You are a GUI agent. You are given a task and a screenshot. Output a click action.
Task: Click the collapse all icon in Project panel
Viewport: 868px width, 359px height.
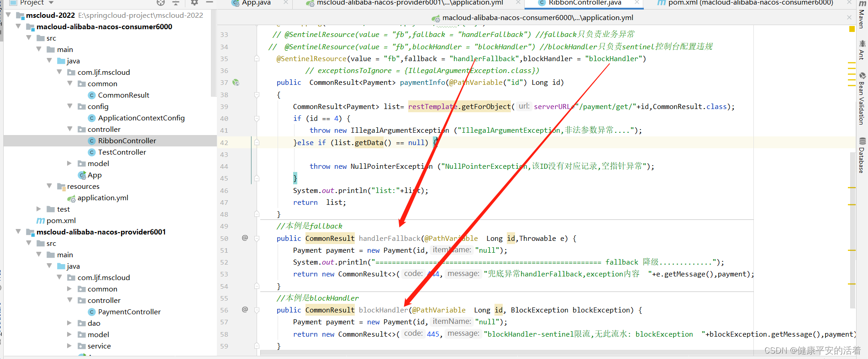click(176, 3)
